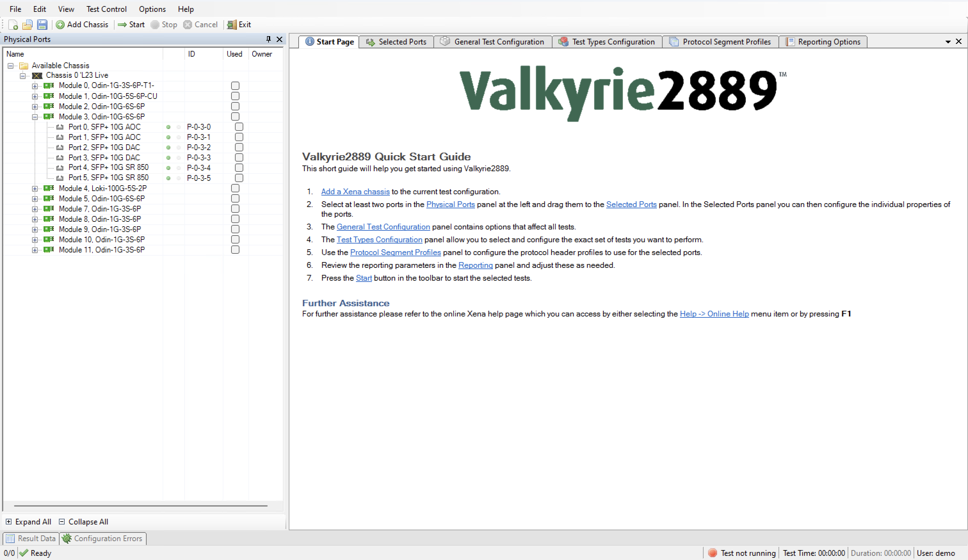Check the Used box for Port 0 P-0-3-0
Viewport: 968px width, 560px height.
pyautogui.click(x=239, y=127)
